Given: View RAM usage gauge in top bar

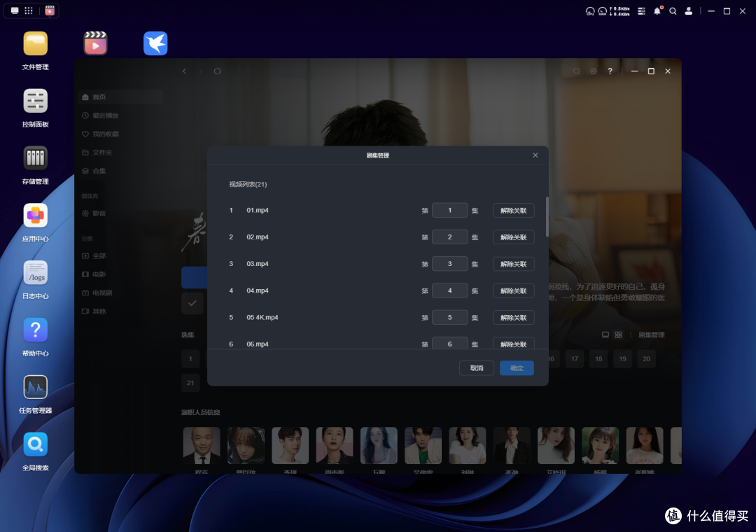Looking at the screenshot, I should pyautogui.click(x=602, y=11).
